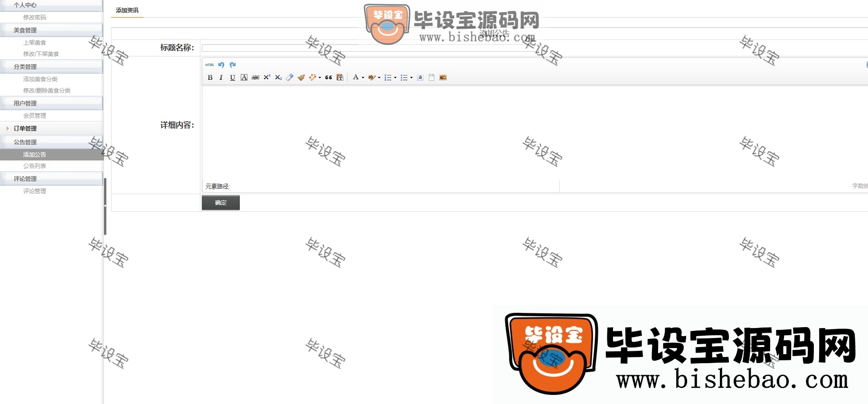
Task: Click the sidebar vertical scrollbar handle
Action: click(105, 207)
